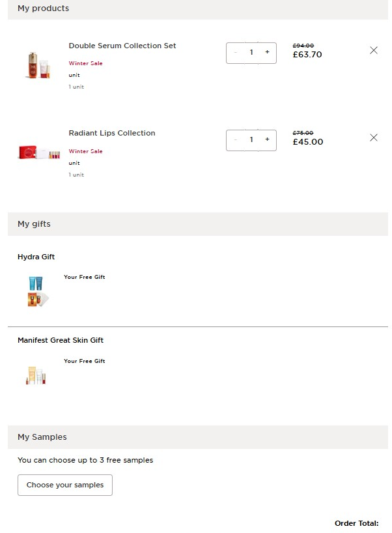Click the quantity field for Double Serum set
The width and height of the screenshot is (392, 533).
pyautogui.click(x=251, y=52)
